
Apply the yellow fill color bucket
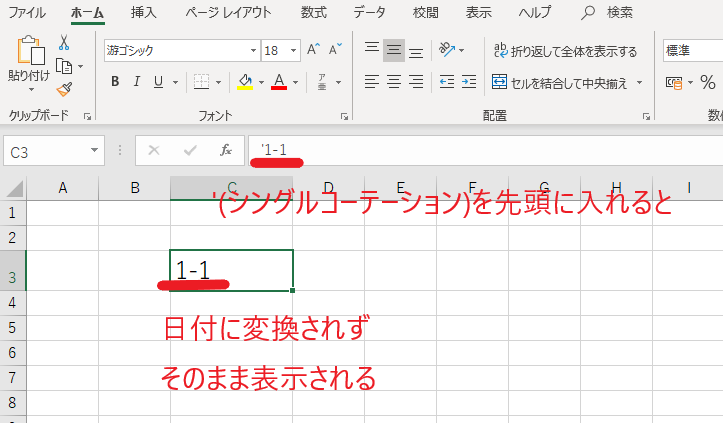[245, 82]
